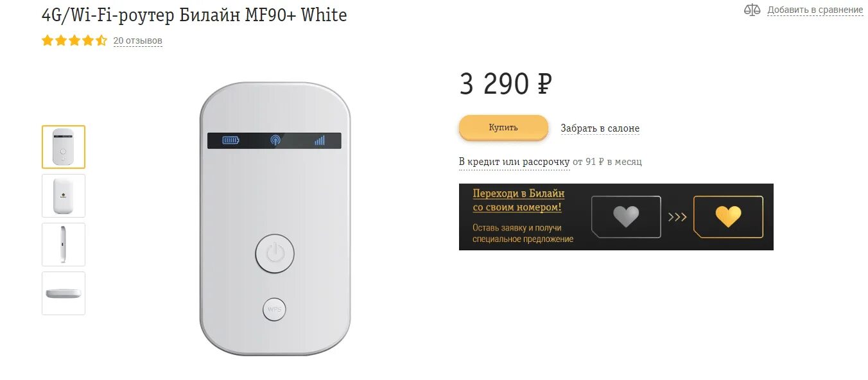
Task: Click the star rating icons
Action: click(x=74, y=41)
